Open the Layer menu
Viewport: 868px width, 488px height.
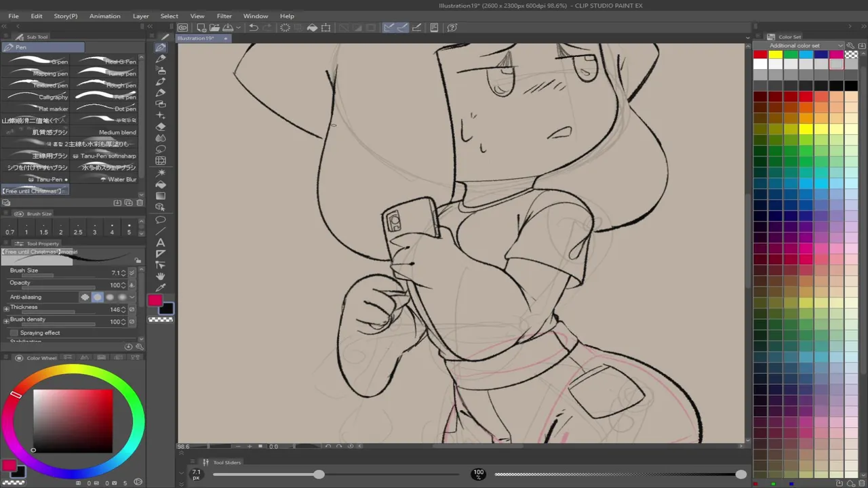pos(141,16)
